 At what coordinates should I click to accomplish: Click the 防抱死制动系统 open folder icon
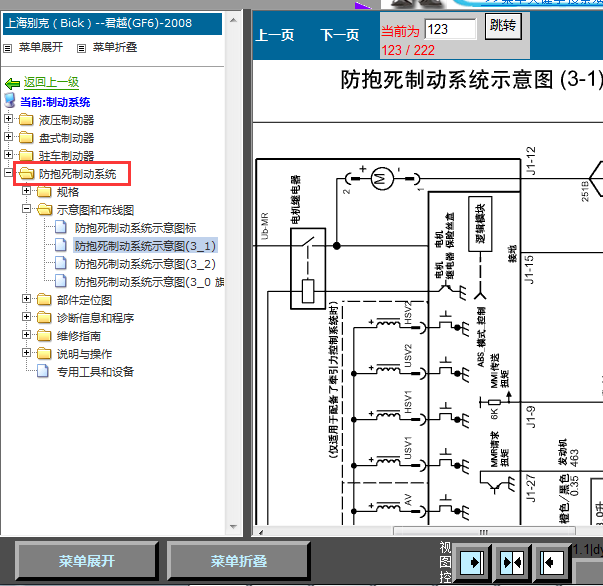(27, 173)
